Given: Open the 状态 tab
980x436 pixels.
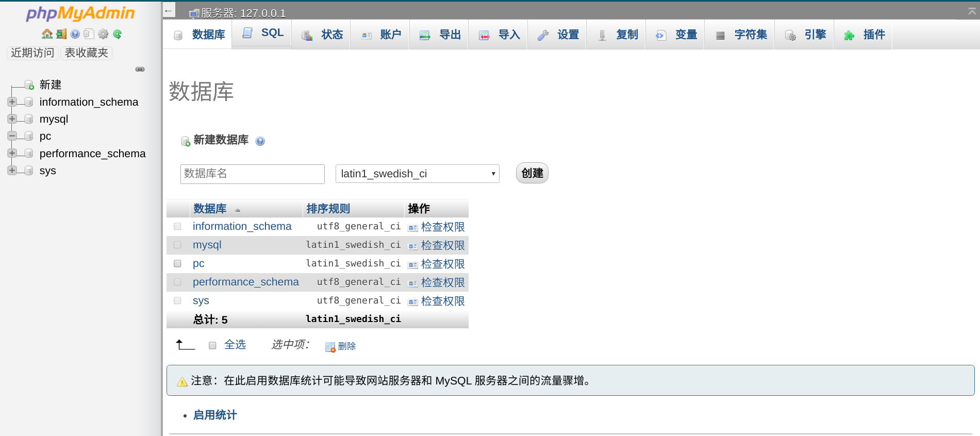Looking at the screenshot, I should click(321, 35).
